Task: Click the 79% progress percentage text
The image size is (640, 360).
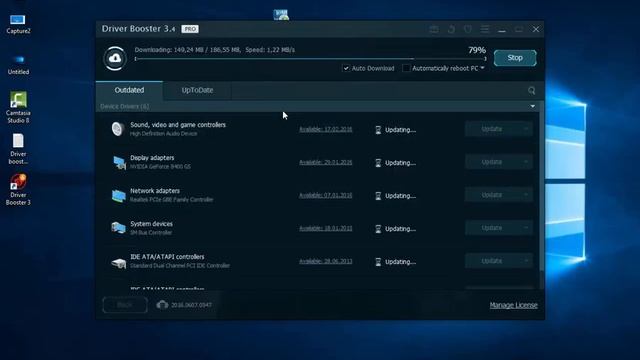Action: pyautogui.click(x=477, y=50)
